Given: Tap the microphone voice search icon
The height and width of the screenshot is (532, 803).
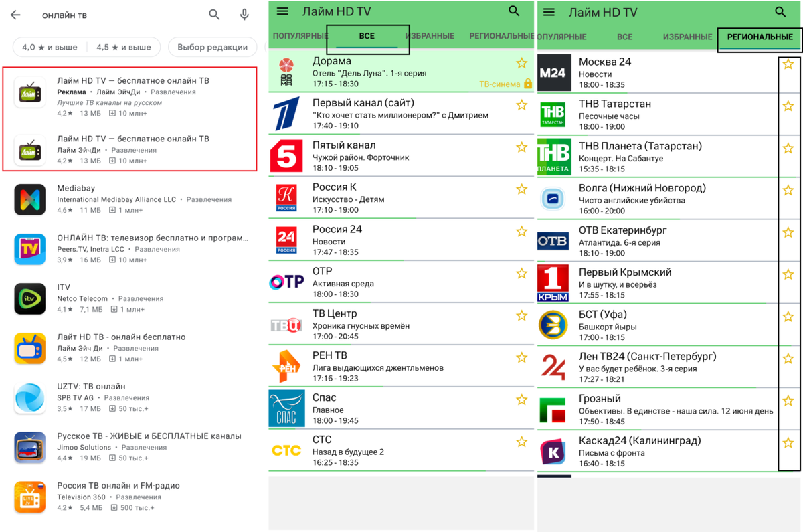Looking at the screenshot, I should tap(244, 15).
